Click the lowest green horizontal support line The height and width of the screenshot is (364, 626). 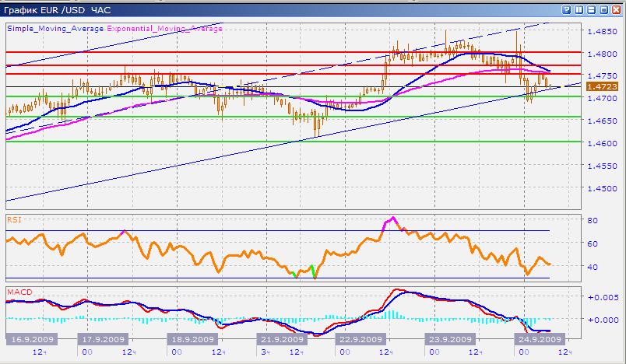pos(234,142)
